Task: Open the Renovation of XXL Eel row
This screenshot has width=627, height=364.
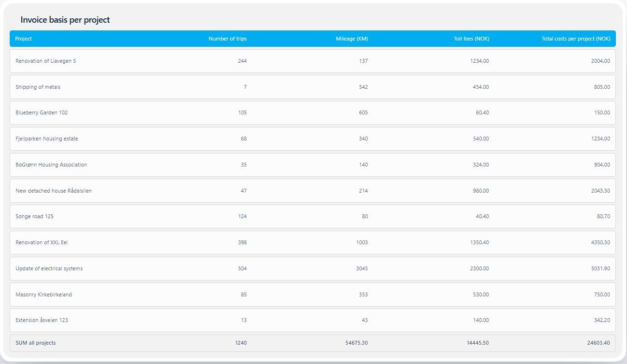Action: coord(42,242)
